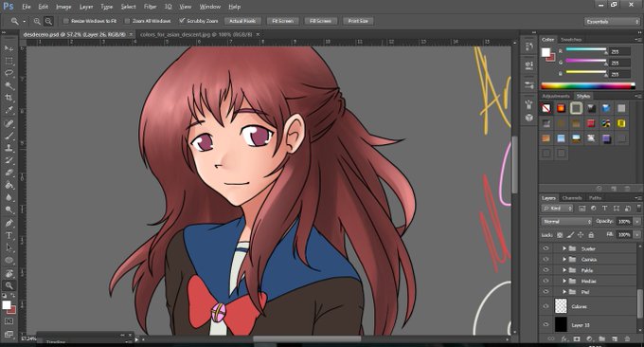The height and width of the screenshot is (347, 644).
Task: Select the Type tool
Action: click(x=9, y=235)
